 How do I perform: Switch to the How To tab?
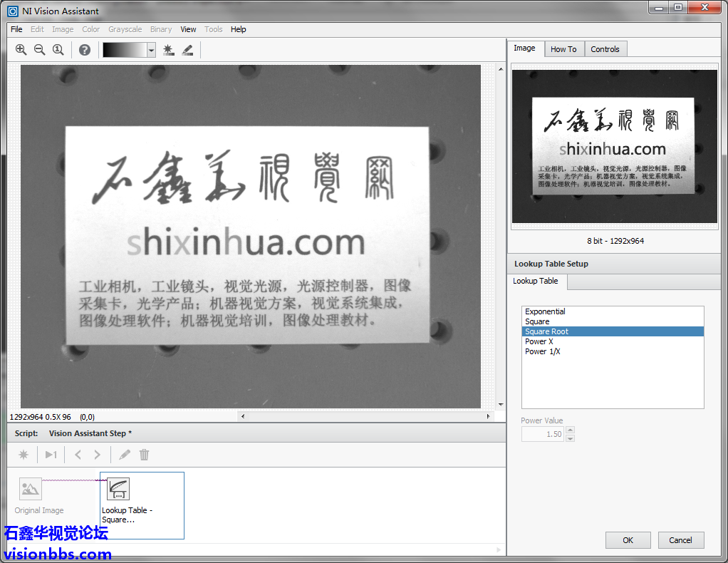pyautogui.click(x=563, y=49)
